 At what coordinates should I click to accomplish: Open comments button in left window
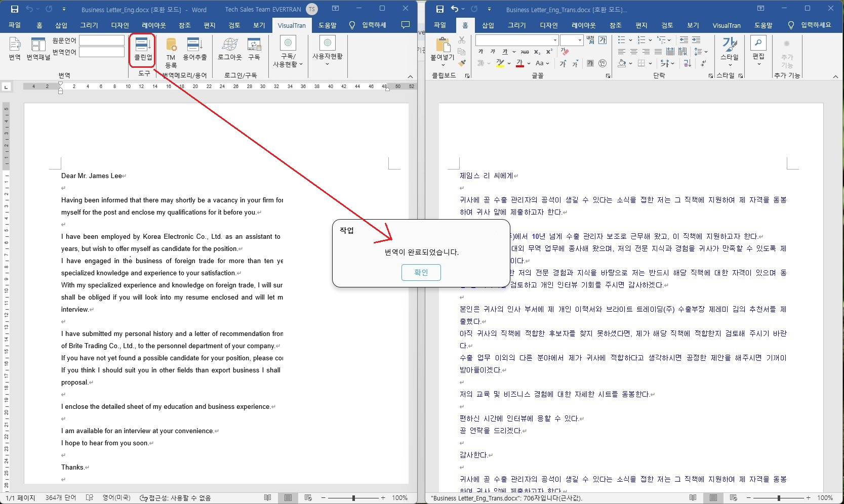(x=405, y=25)
